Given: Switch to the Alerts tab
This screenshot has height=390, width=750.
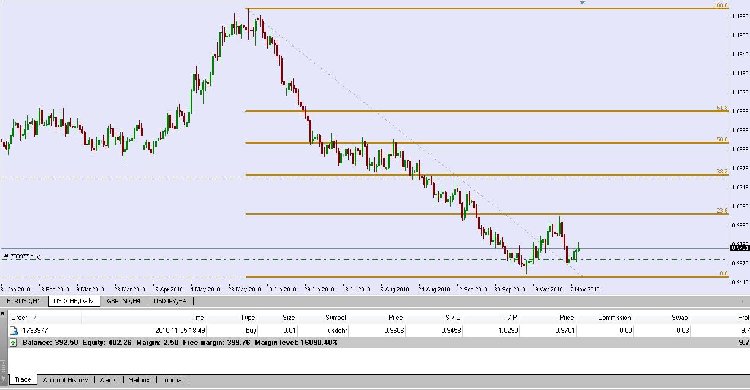Looking at the screenshot, I should [x=109, y=380].
